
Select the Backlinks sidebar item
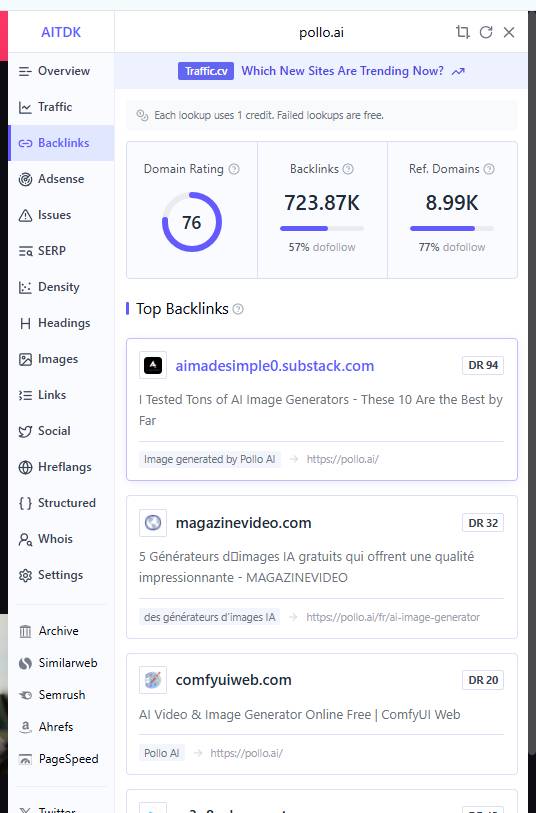click(x=61, y=143)
